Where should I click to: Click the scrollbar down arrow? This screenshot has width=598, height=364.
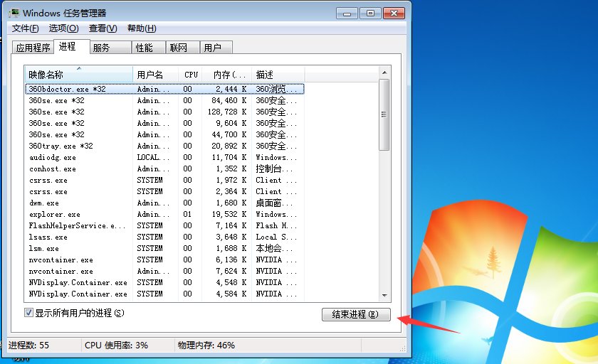[x=384, y=295]
